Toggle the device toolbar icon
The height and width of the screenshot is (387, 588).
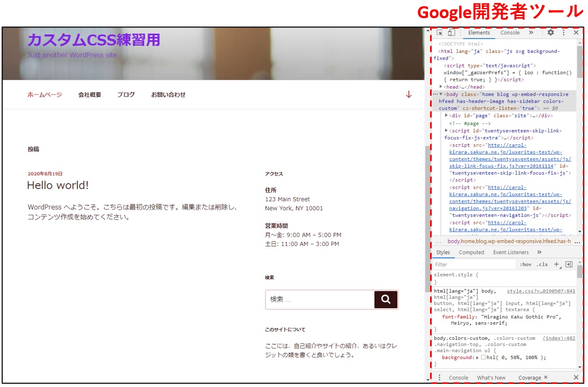pos(451,33)
